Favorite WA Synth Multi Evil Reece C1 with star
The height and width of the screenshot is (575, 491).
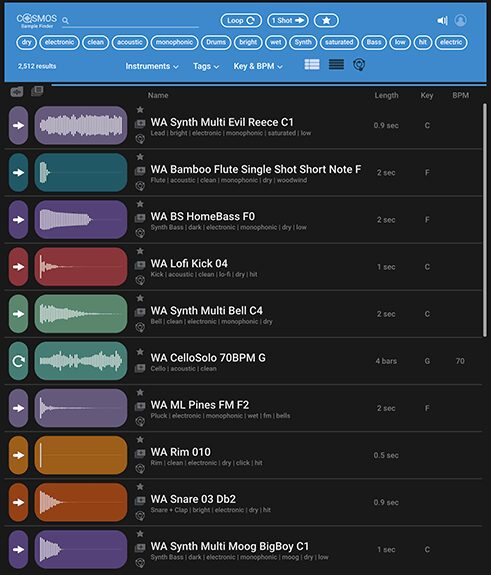pos(140,109)
